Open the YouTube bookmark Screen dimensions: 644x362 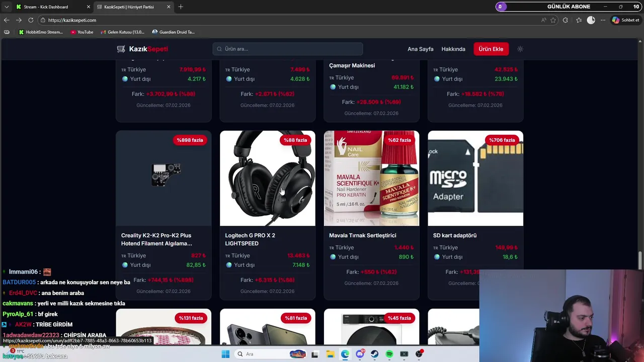click(82, 32)
